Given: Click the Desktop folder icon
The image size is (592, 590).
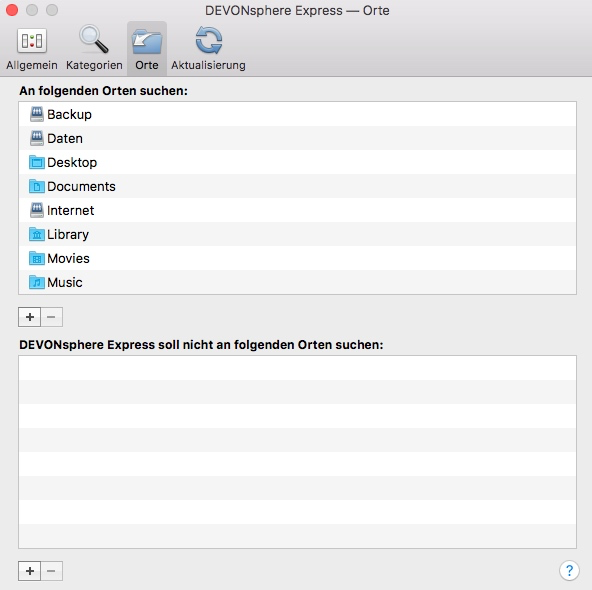Looking at the screenshot, I should point(37,162).
